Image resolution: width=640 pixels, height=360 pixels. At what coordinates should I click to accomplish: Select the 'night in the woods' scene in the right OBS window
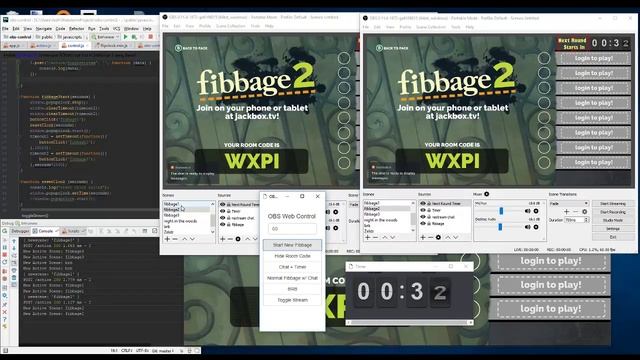point(381,220)
